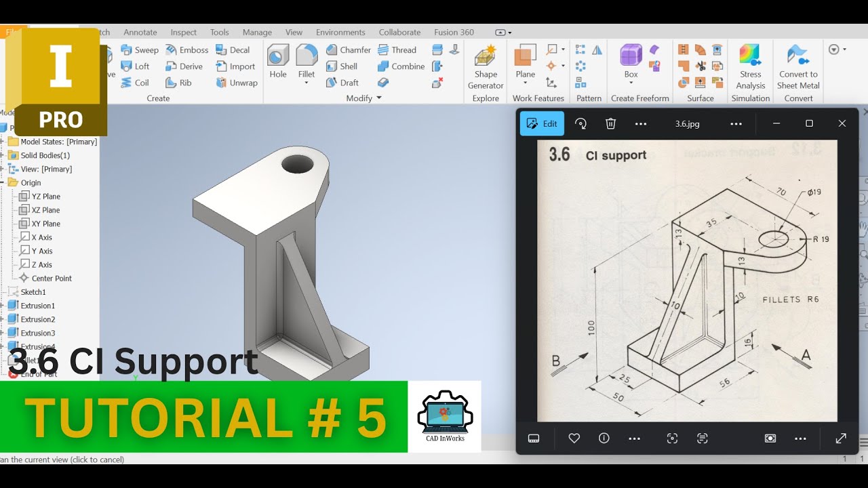Start the Hole tool
This screenshot has width=868, height=488.
(278, 62)
